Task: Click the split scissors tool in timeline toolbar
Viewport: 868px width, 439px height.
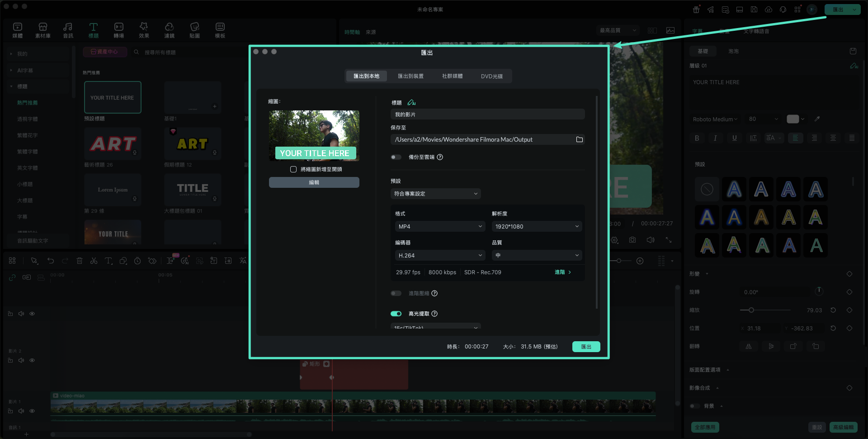Action: point(94,261)
